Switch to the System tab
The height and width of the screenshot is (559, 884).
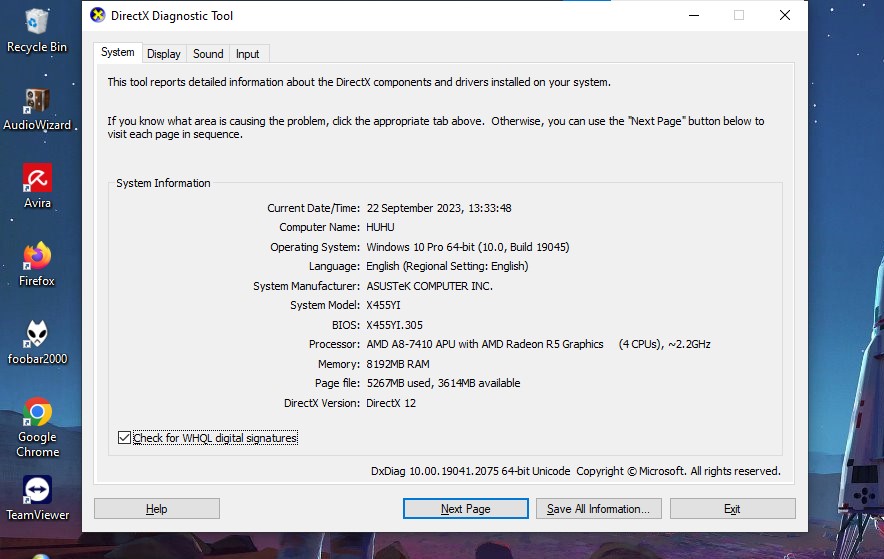pyautogui.click(x=118, y=52)
